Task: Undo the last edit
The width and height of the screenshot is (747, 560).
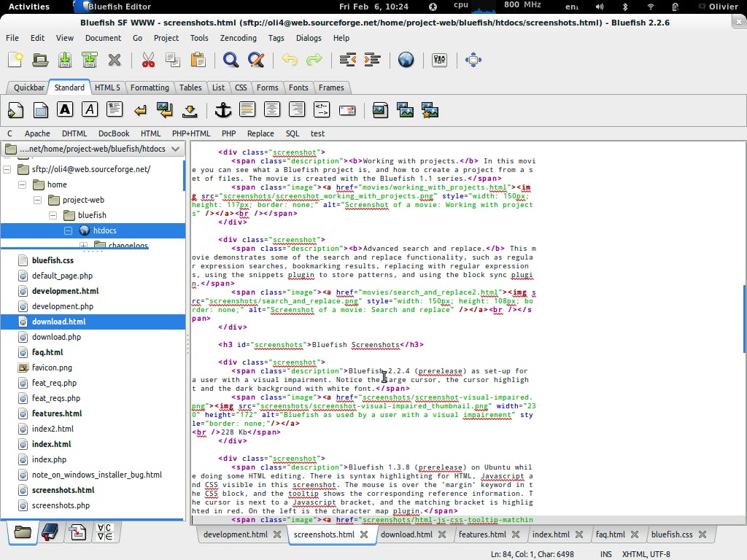Action: pos(290,60)
